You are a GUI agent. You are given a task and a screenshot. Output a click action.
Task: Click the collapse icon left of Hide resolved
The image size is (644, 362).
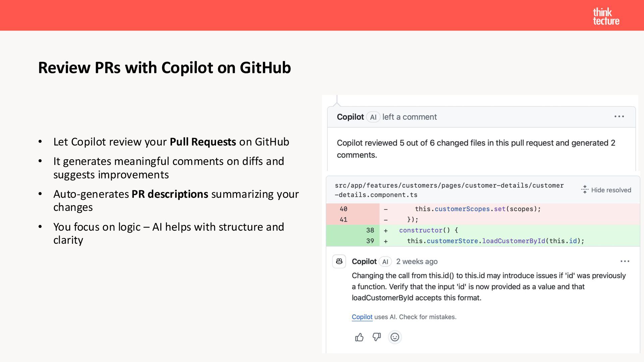pos(585,190)
